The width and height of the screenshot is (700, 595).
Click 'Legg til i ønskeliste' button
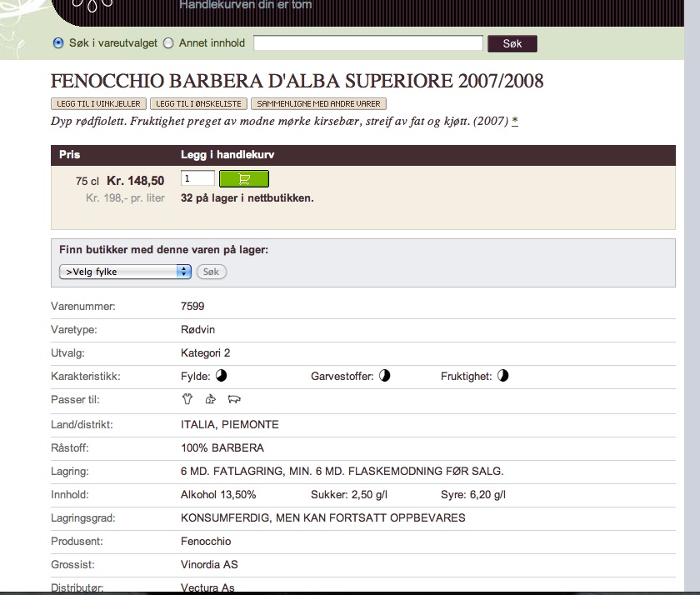tap(198, 104)
